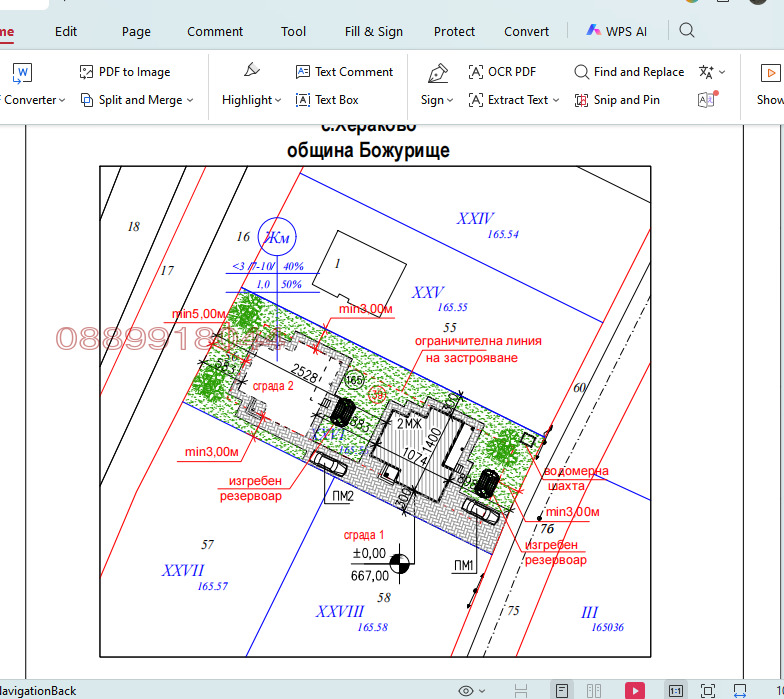Click the Sign pen icon
784x699 pixels.
click(x=438, y=73)
